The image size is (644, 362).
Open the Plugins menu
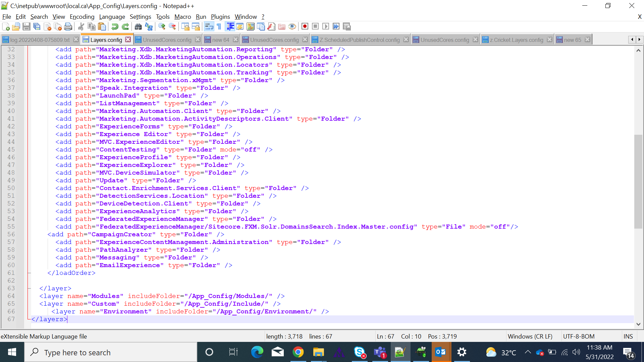pyautogui.click(x=220, y=16)
